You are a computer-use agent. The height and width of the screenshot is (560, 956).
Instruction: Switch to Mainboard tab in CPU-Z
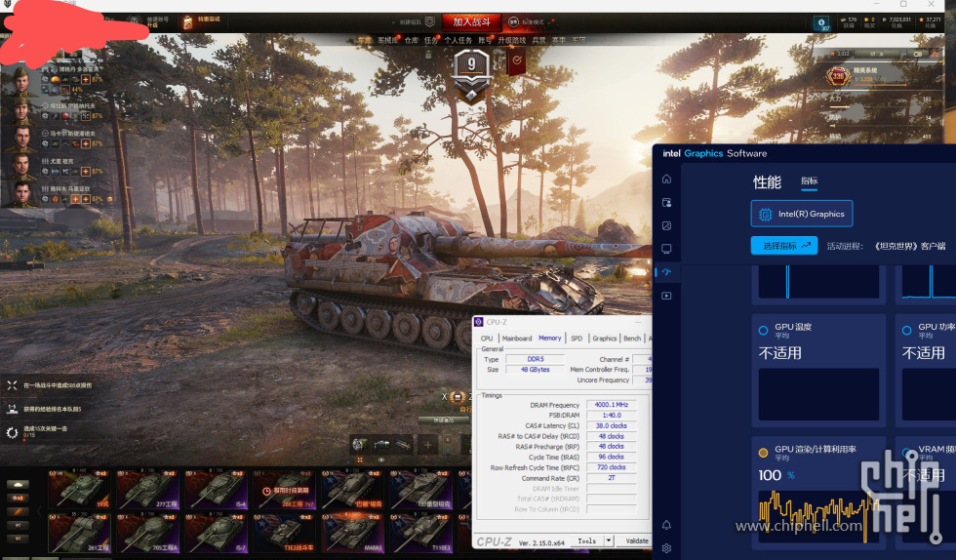coord(517,338)
